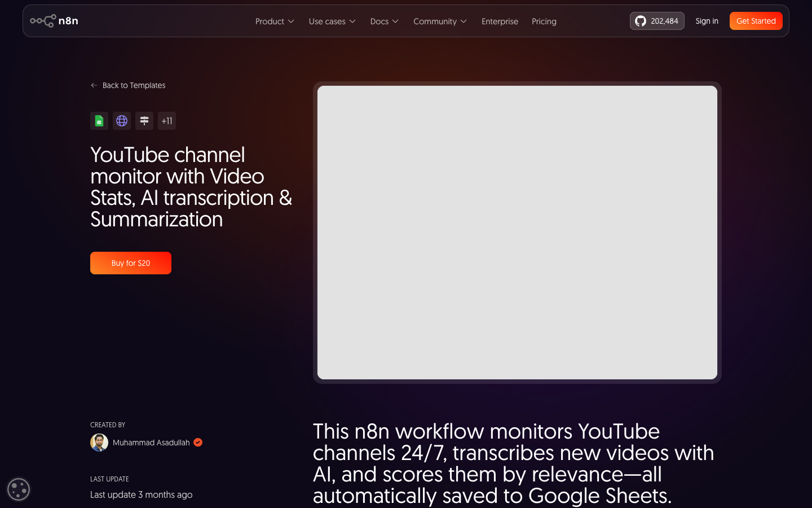Click the Switch node signpost icon
Screen dimensions: 812x508
coord(144,121)
